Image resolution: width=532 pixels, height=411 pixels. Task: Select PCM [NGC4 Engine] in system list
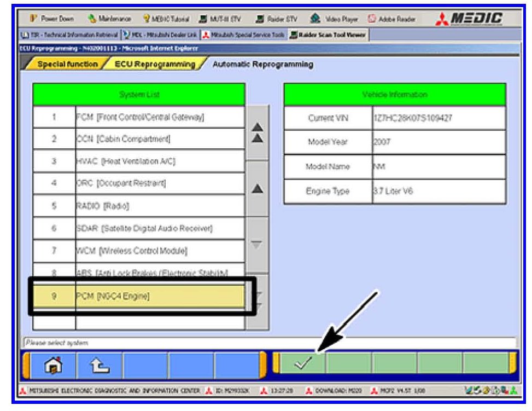(160, 296)
